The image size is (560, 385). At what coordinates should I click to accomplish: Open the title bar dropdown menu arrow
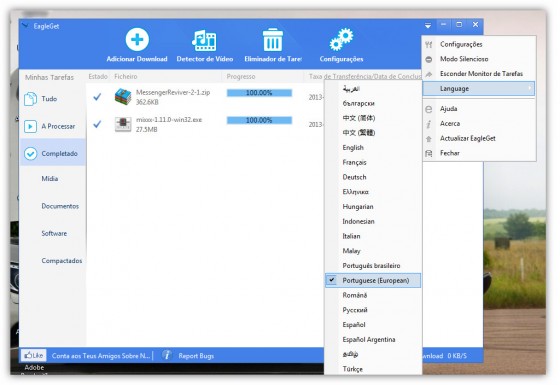[x=428, y=25]
